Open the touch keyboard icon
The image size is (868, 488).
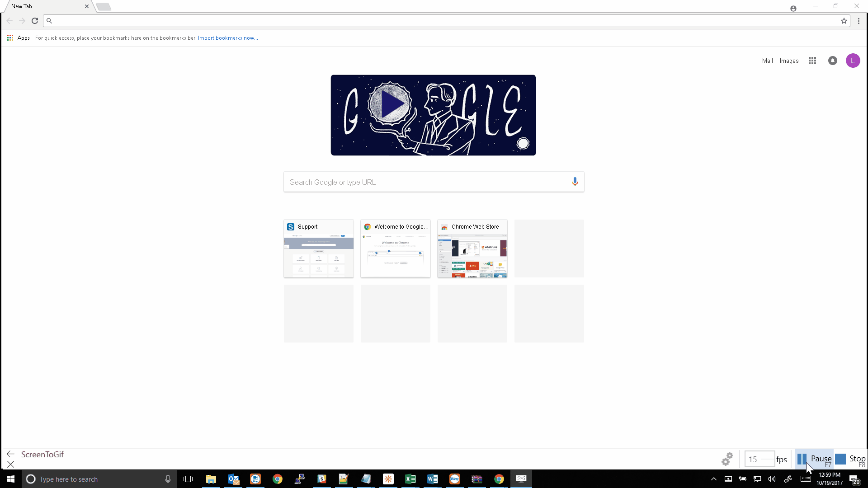806,479
